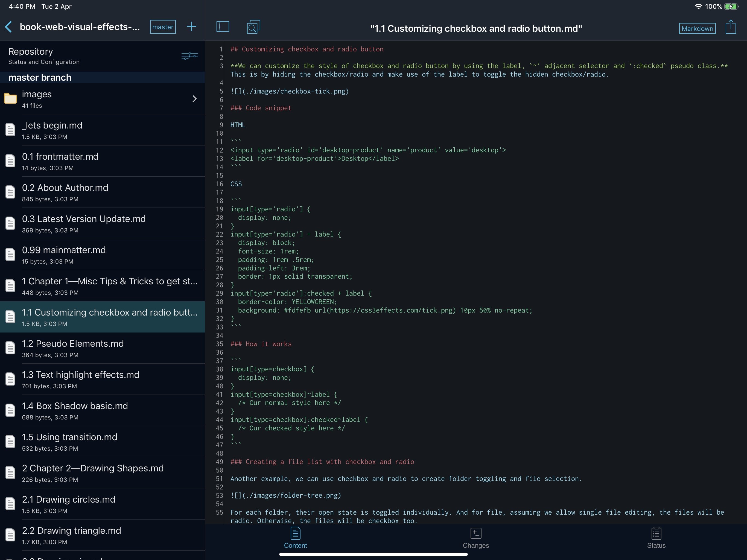
Task: Click the repository settings/filter icon
Action: 189,55
